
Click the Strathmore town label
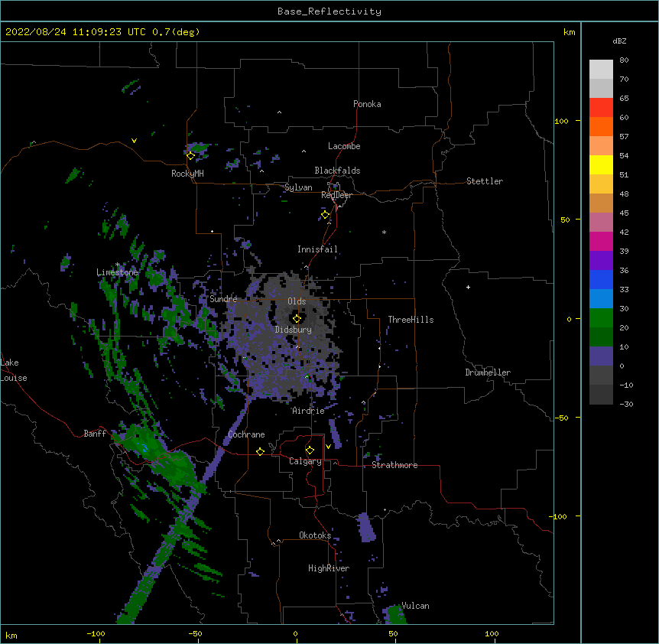tap(394, 465)
